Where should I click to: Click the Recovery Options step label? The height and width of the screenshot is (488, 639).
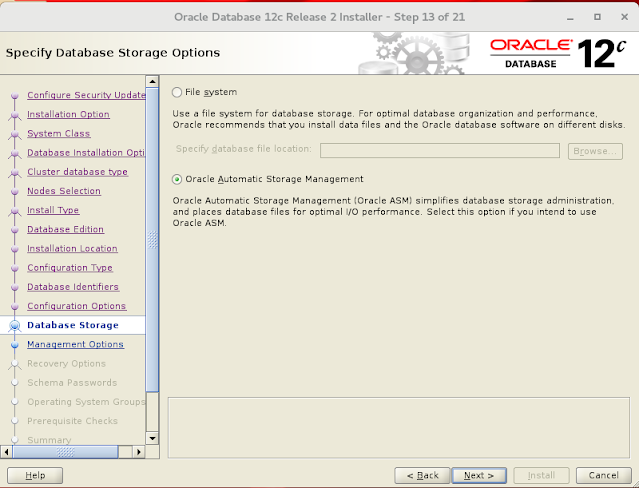[66, 363]
